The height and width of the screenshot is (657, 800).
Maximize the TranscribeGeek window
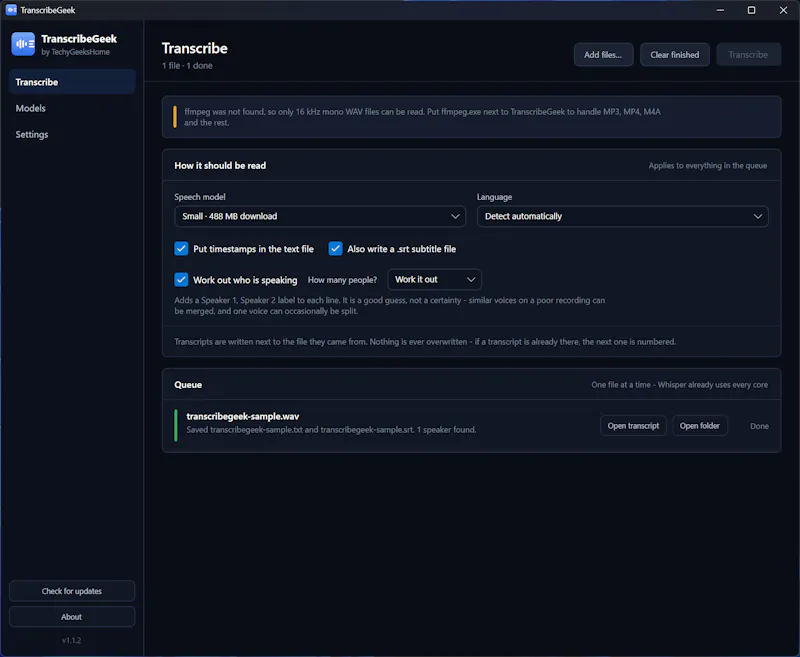coord(752,10)
